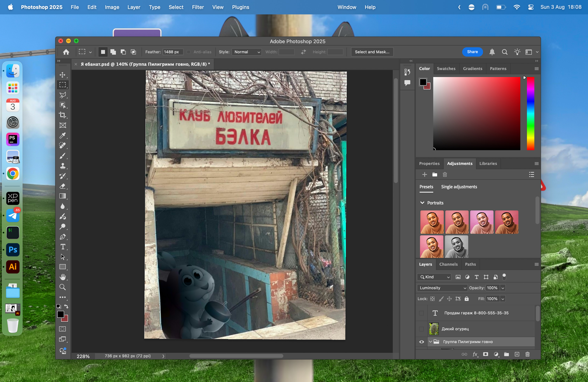
Task: Toggle Lock image pixels brush icon
Action: [441, 299]
